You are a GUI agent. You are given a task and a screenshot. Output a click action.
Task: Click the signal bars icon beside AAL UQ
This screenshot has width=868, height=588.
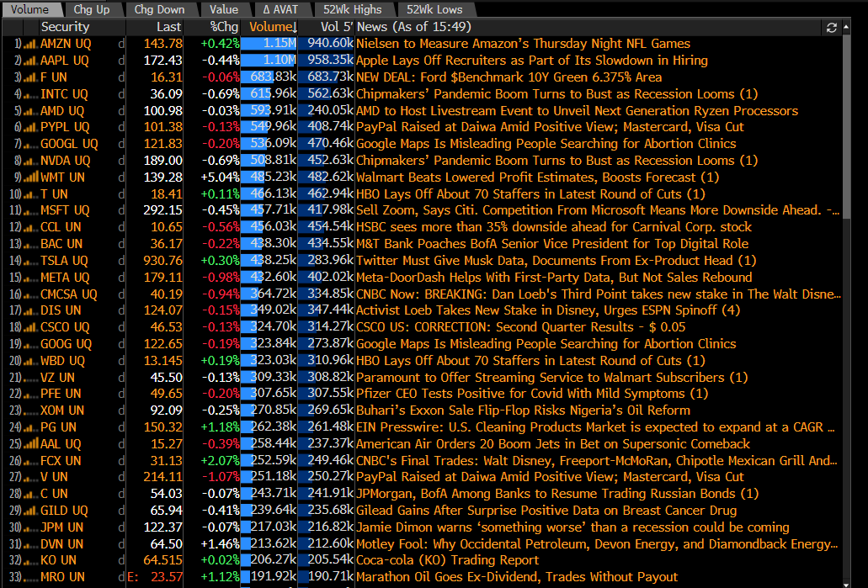click(30, 444)
